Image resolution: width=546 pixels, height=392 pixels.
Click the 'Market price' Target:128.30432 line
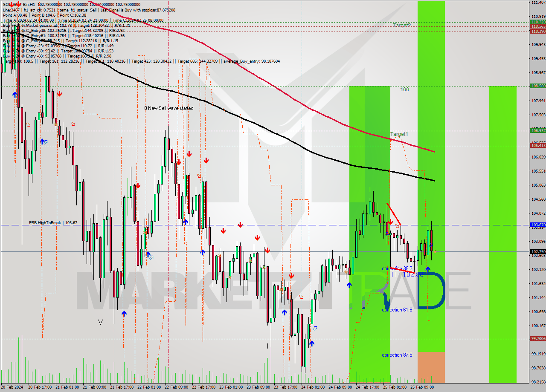pyautogui.click(x=67, y=25)
